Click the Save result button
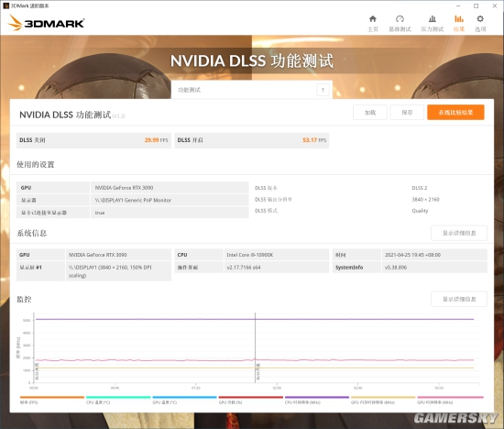Screen dimensions: 504x429 (x=407, y=112)
